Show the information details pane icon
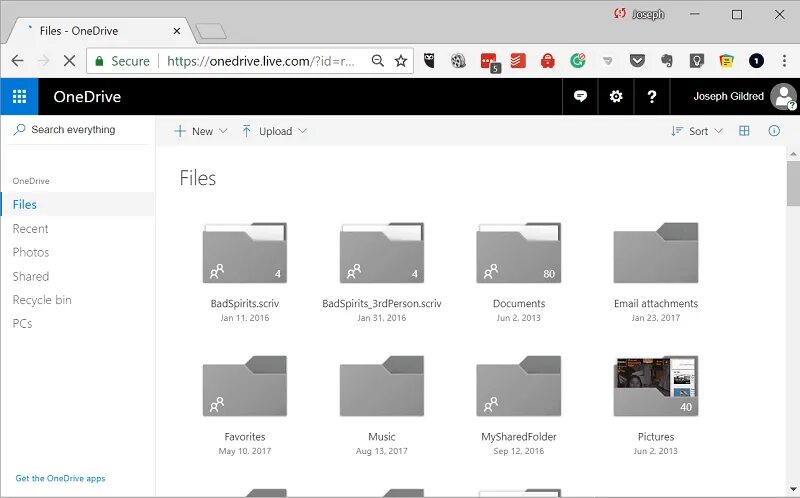Image resolution: width=800 pixels, height=498 pixels. [774, 131]
